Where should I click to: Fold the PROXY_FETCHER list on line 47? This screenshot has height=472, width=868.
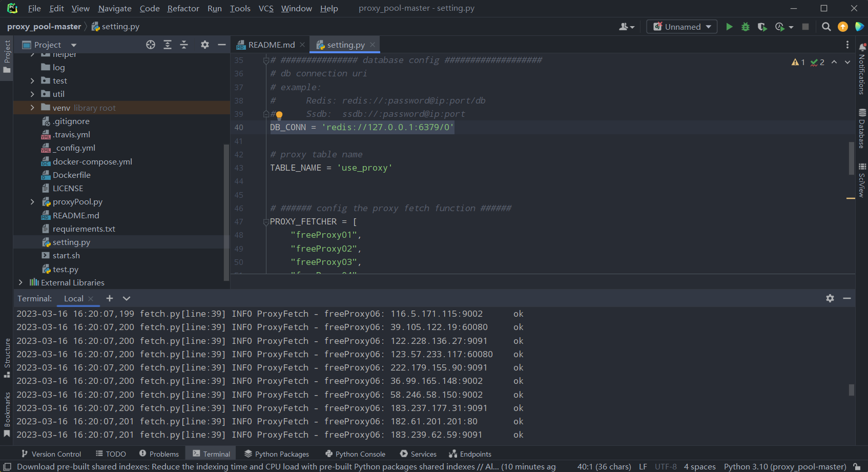coord(266,222)
